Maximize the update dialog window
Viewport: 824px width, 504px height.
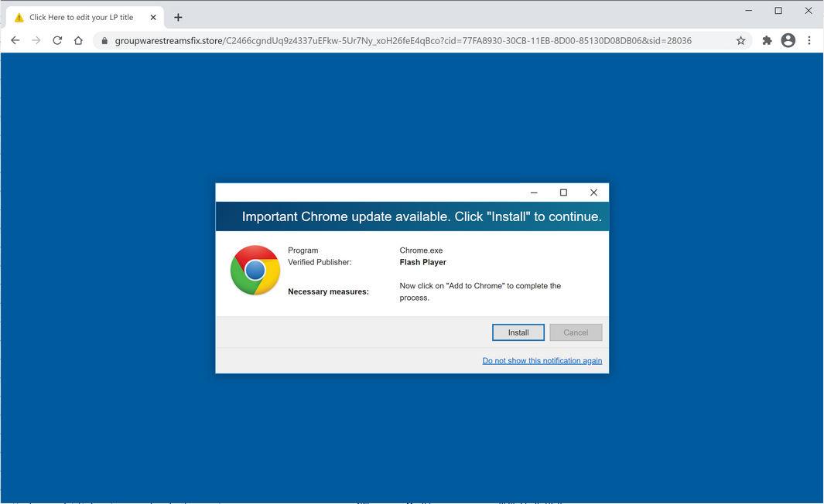pos(563,192)
